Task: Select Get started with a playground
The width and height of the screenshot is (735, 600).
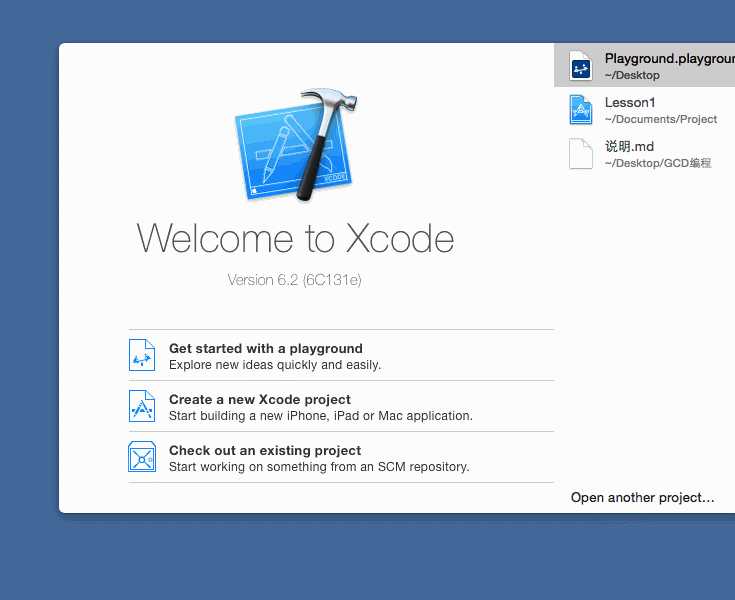Action: pyautogui.click(x=341, y=355)
